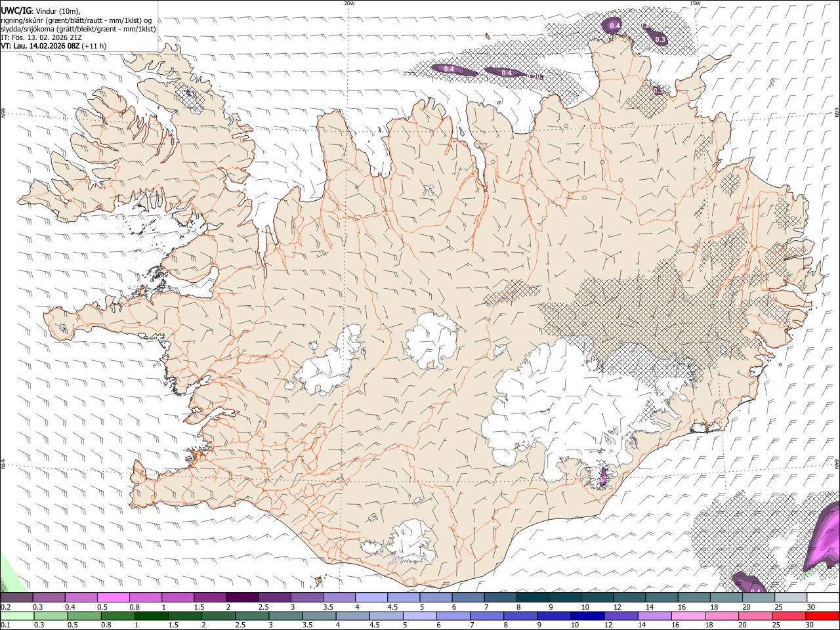
Task: Select upper legend swatch starting at 1.5
Action: click(x=209, y=598)
